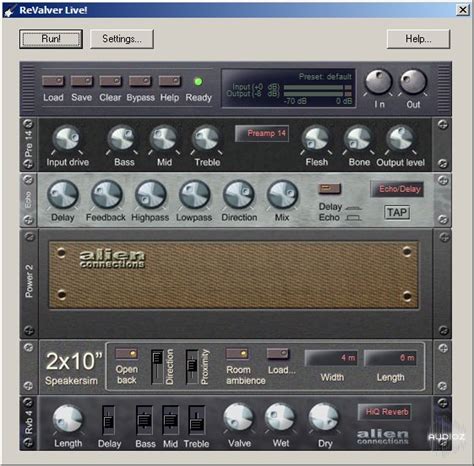Click the master Out level knob
The height and width of the screenshot is (466, 474).
[x=413, y=82]
